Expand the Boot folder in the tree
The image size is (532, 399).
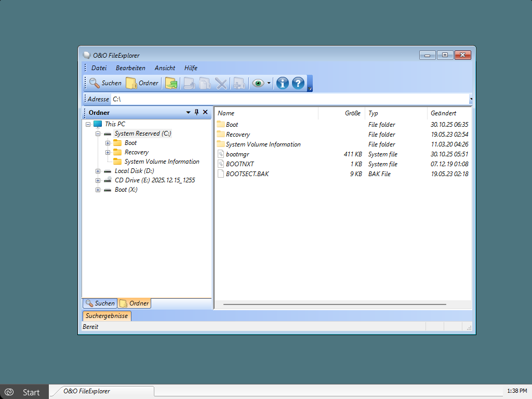coord(108,143)
